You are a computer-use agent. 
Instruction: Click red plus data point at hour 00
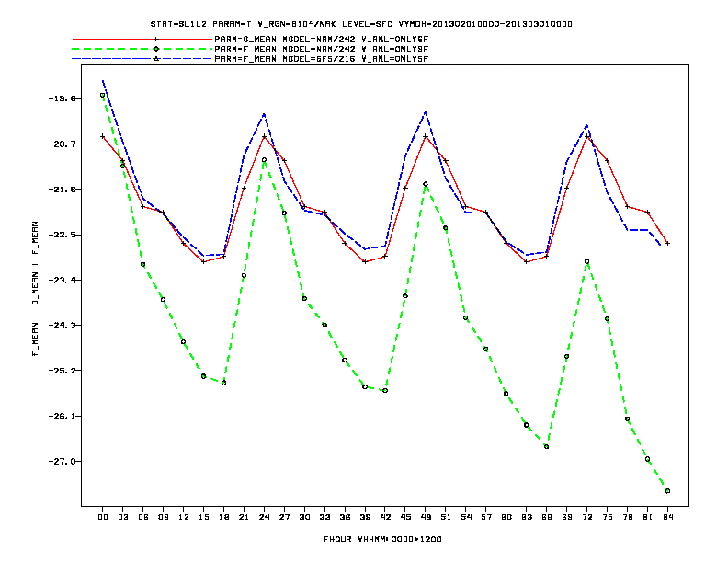point(103,136)
